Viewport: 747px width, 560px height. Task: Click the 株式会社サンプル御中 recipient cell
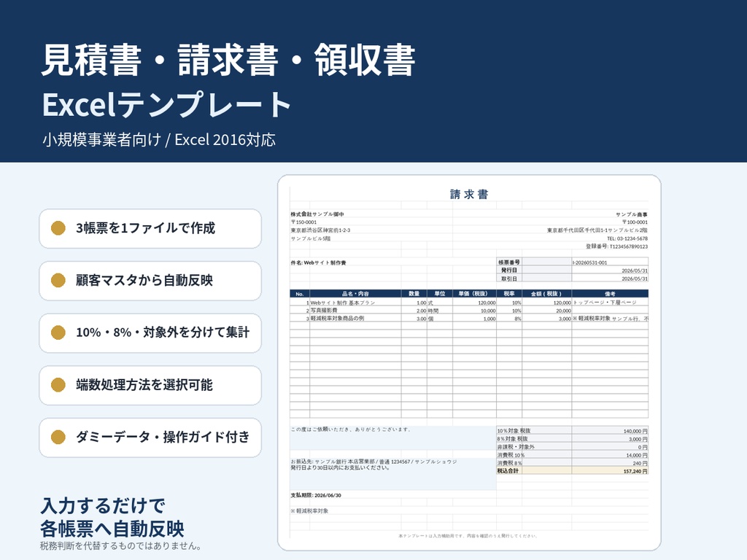[317, 214]
